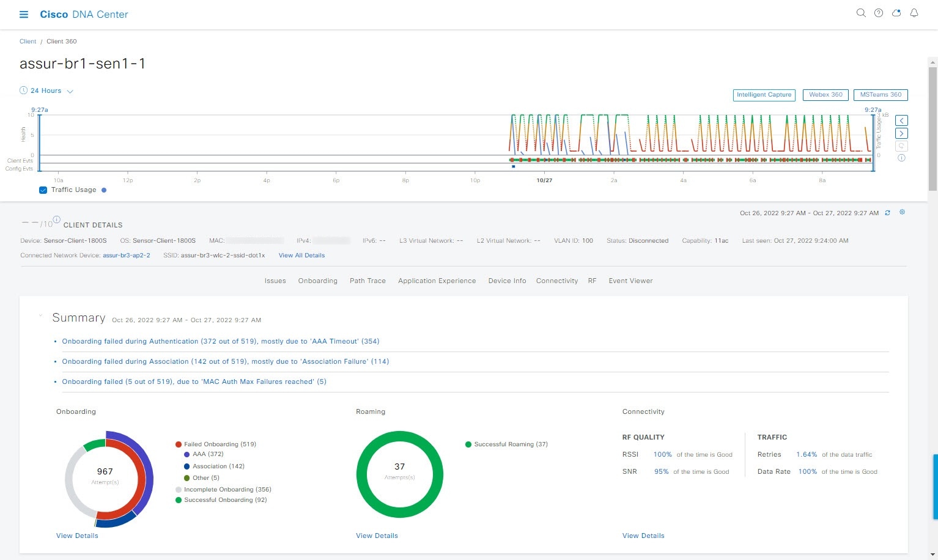The height and width of the screenshot is (560, 938).
Task: Click View Details under Onboarding chart
Action: pos(77,536)
